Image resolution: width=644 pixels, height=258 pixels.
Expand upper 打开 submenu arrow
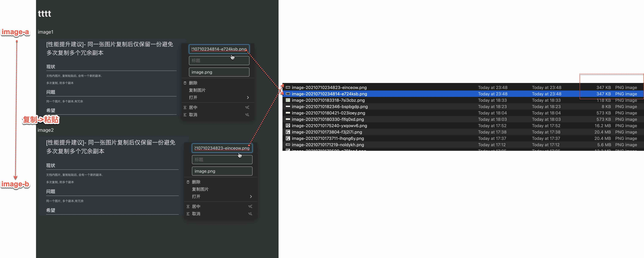(x=248, y=98)
